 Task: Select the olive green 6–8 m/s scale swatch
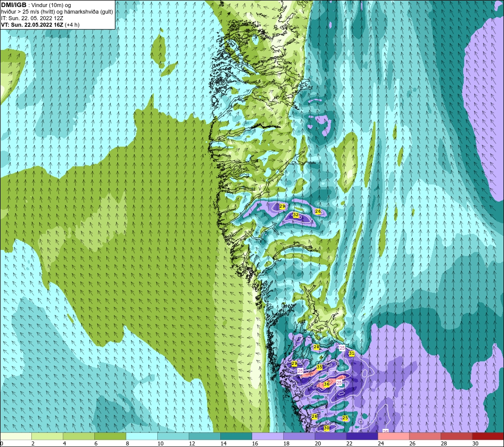pos(110,436)
